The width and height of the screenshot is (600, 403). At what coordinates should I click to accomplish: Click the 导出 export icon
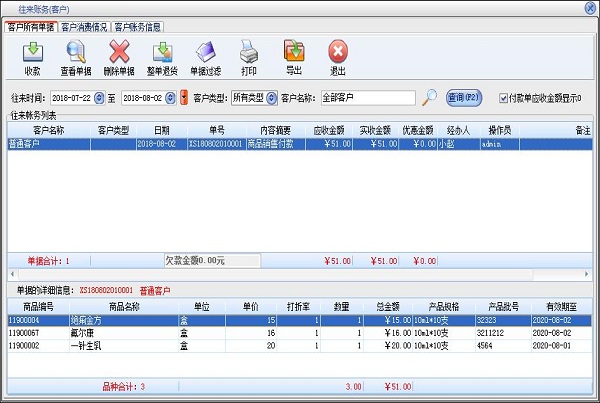[294, 56]
